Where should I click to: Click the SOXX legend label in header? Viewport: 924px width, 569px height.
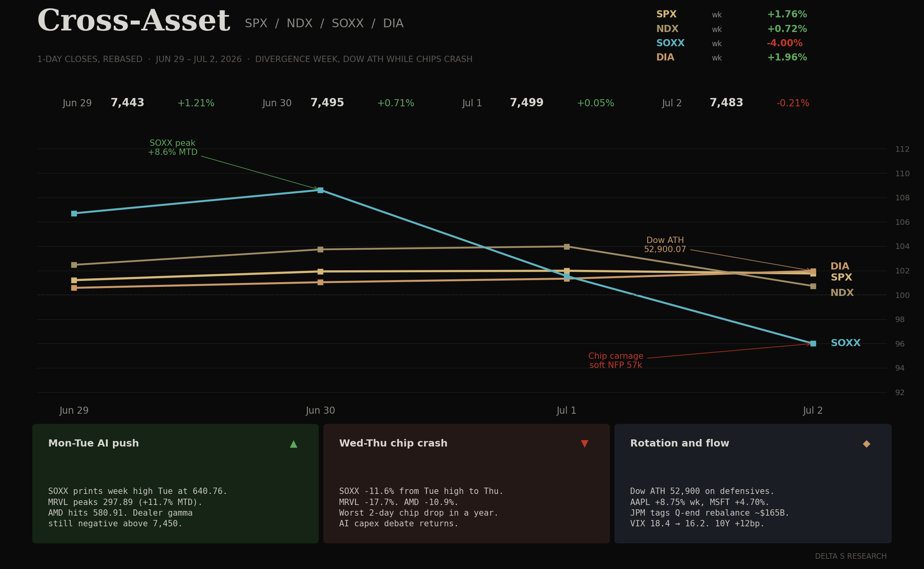pyautogui.click(x=670, y=43)
